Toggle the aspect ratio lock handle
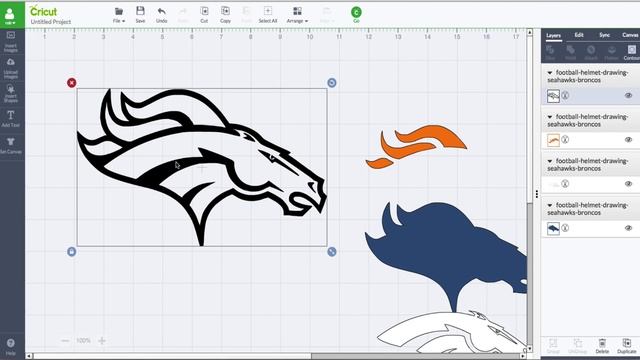 (71, 252)
